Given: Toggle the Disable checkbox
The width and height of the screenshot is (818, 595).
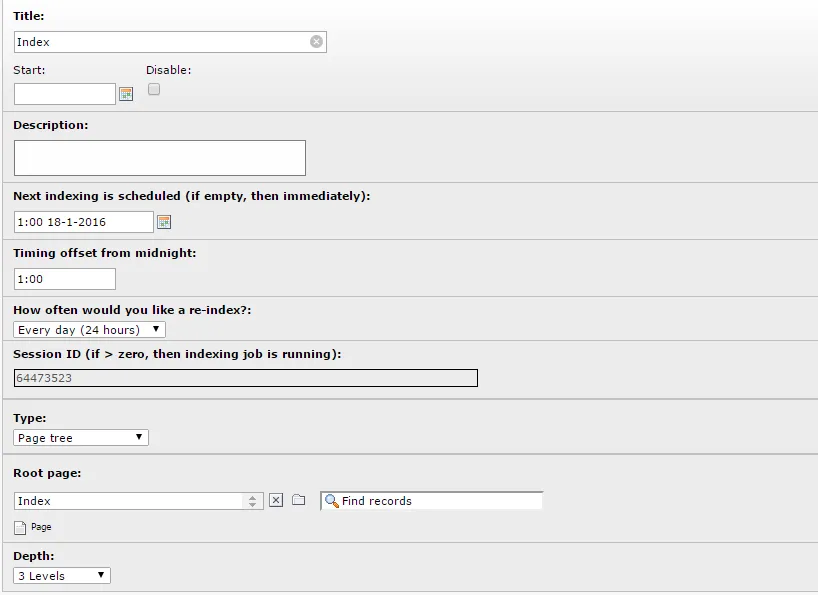Looking at the screenshot, I should (154, 89).
